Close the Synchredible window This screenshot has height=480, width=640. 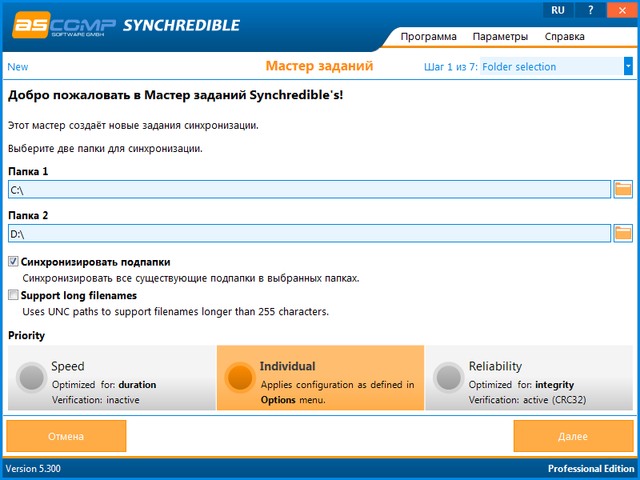(621, 10)
